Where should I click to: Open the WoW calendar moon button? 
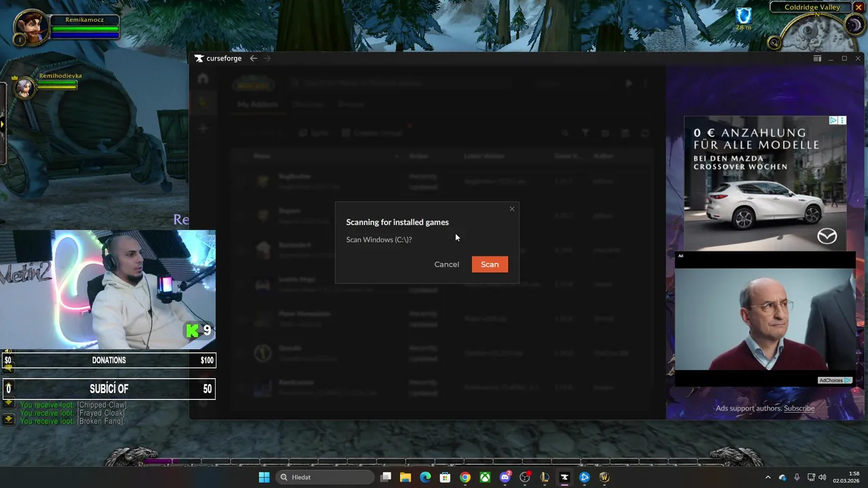pyautogui.click(x=853, y=25)
